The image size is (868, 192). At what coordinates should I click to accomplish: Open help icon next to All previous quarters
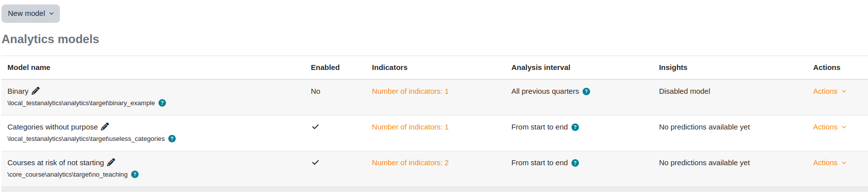[x=586, y=91]
